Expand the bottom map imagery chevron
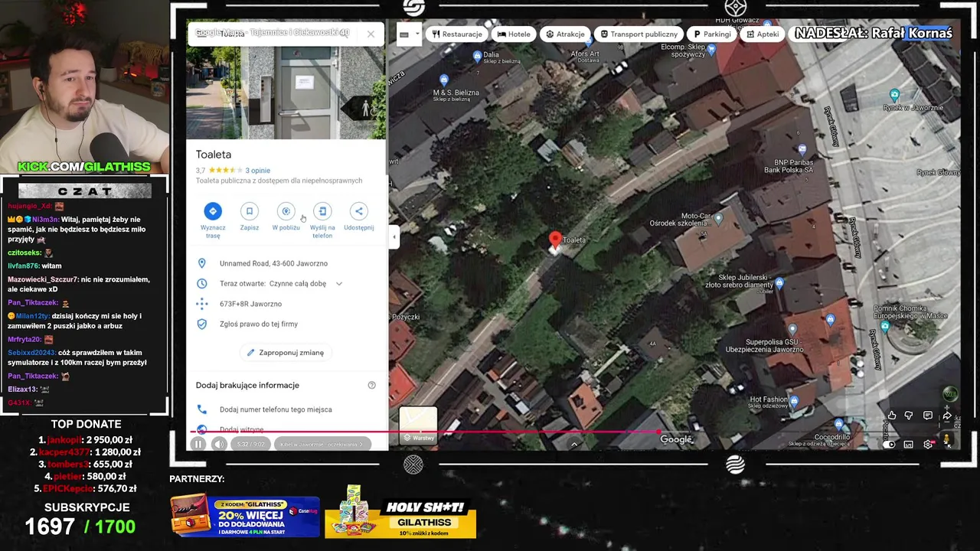The image size is (980, 551). tap(574, 443)
